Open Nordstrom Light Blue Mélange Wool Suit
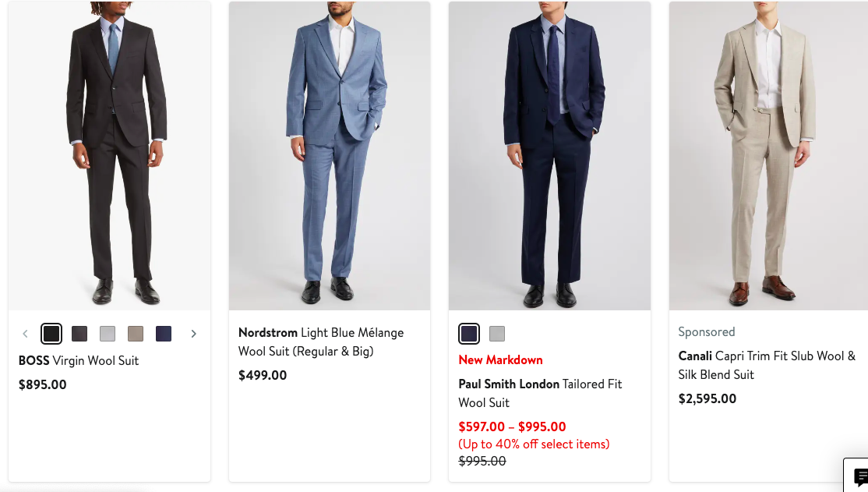 click(x=320, y=342)
